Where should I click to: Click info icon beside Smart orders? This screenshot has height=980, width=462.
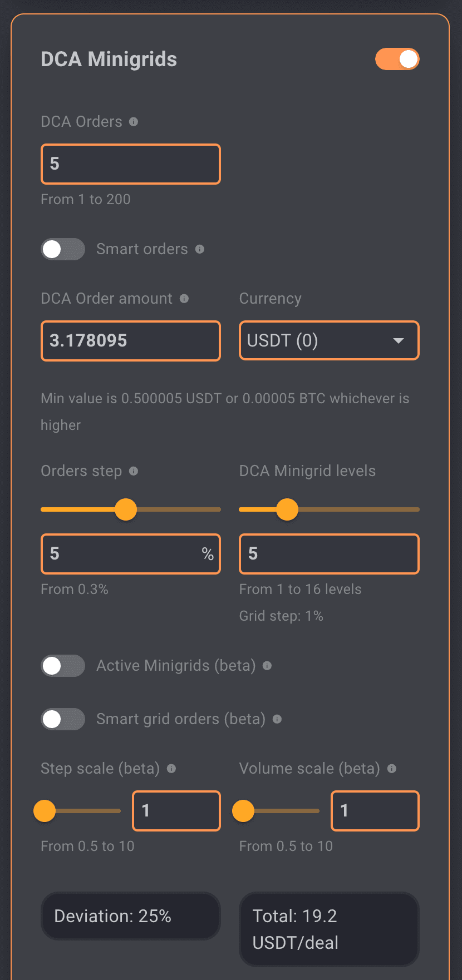click(x=200, y=249)
